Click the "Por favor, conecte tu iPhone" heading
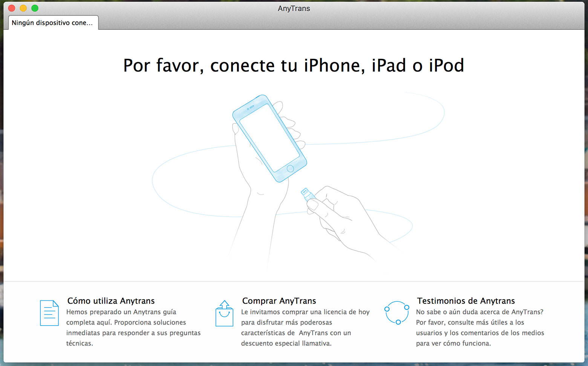 294,65
